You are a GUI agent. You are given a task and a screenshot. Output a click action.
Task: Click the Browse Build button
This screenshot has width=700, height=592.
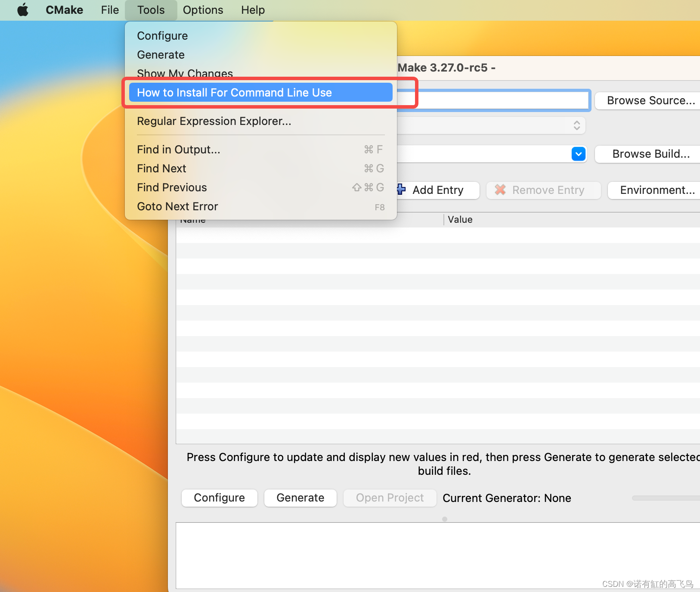(647, 154)
